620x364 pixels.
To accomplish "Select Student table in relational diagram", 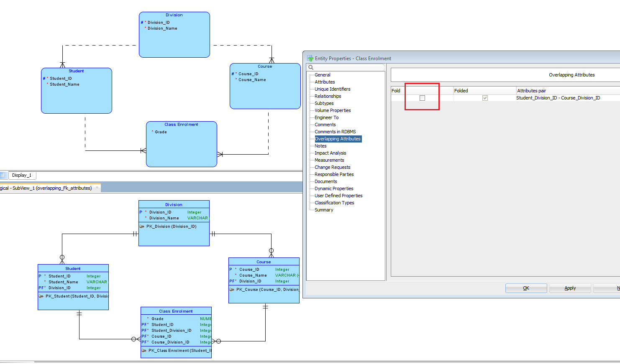I will pos(73,287).
